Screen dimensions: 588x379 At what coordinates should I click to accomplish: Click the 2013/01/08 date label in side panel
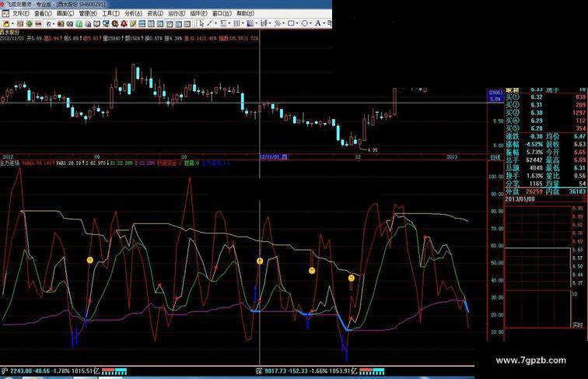(520, 199)
